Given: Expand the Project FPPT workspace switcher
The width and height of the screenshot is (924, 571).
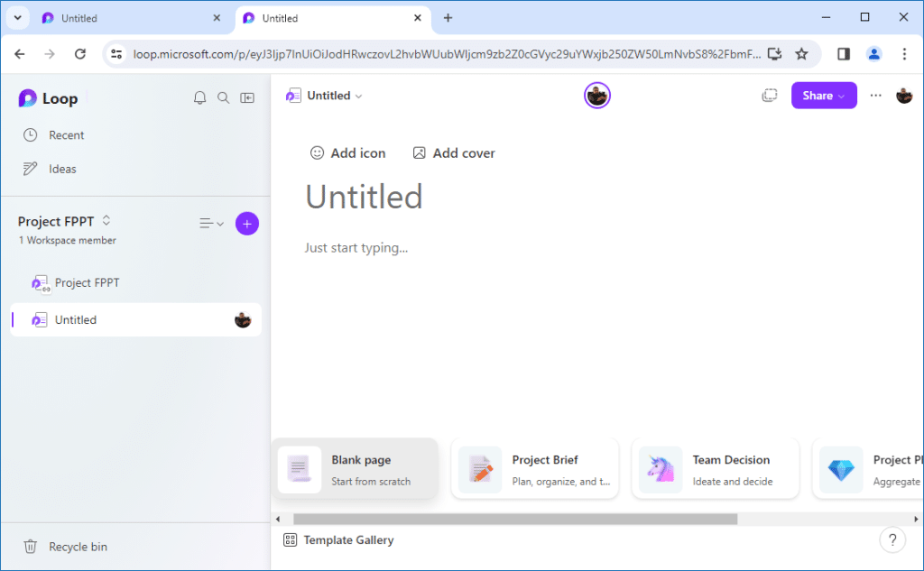Looking at the screenshot, I should coord(105,221).
